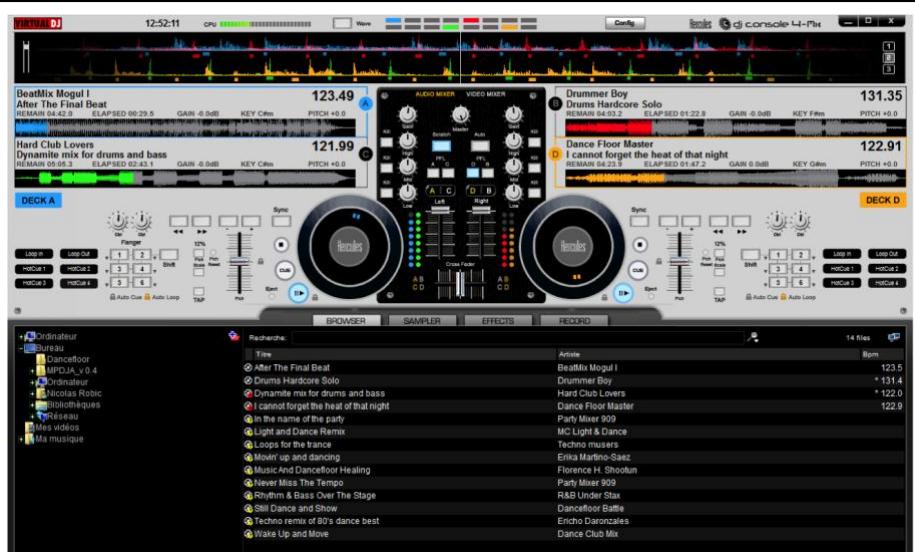Click the blue A deck indicator circle
915x556 pixels.
click(366, 104)
